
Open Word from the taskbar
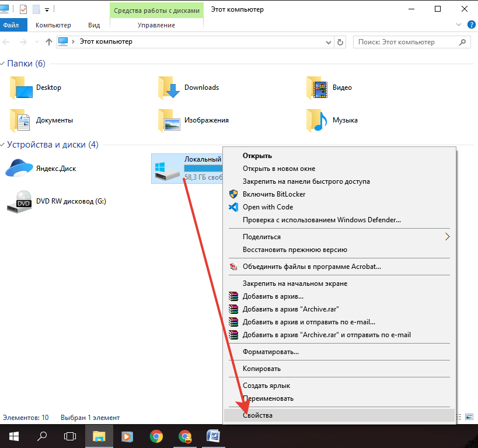tap(214, 436)
